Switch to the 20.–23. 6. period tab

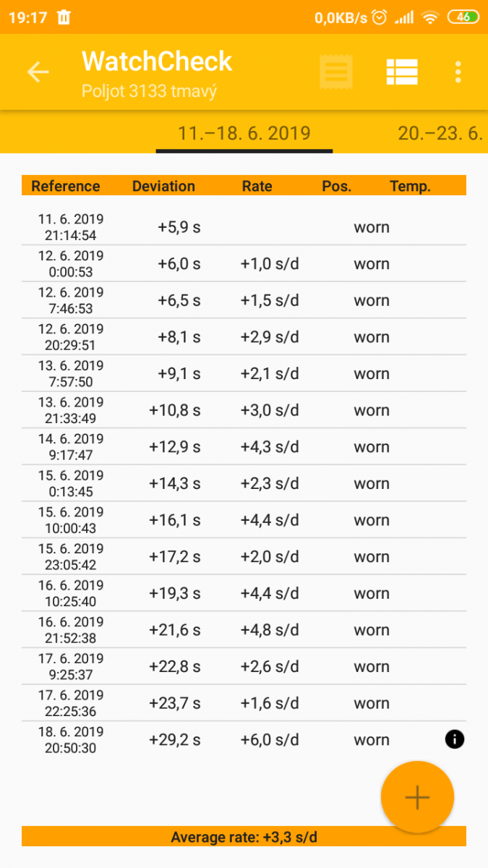pos(440,133)
